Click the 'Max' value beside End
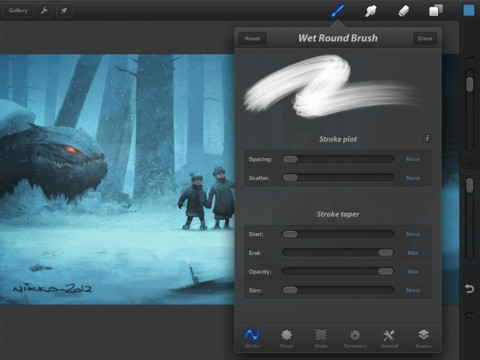Image resolution: width=480 pixels, height=360 pixels. [413, 253]
